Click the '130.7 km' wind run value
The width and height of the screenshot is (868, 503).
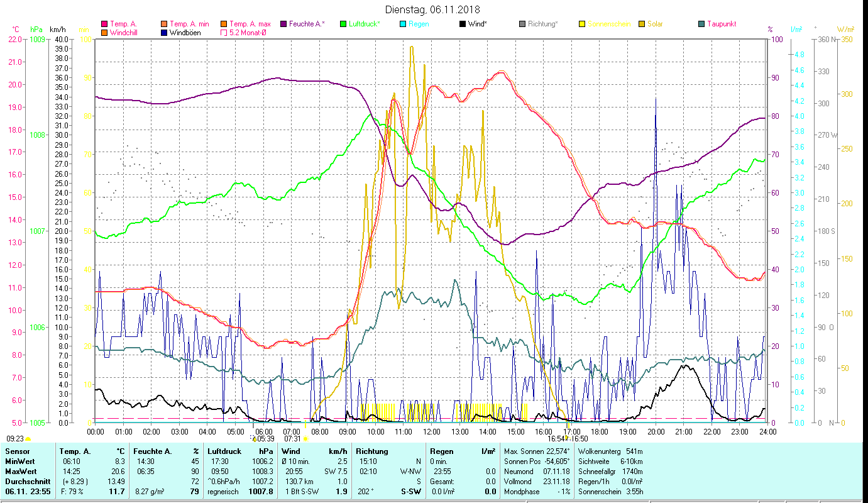(x=299, y=482)
